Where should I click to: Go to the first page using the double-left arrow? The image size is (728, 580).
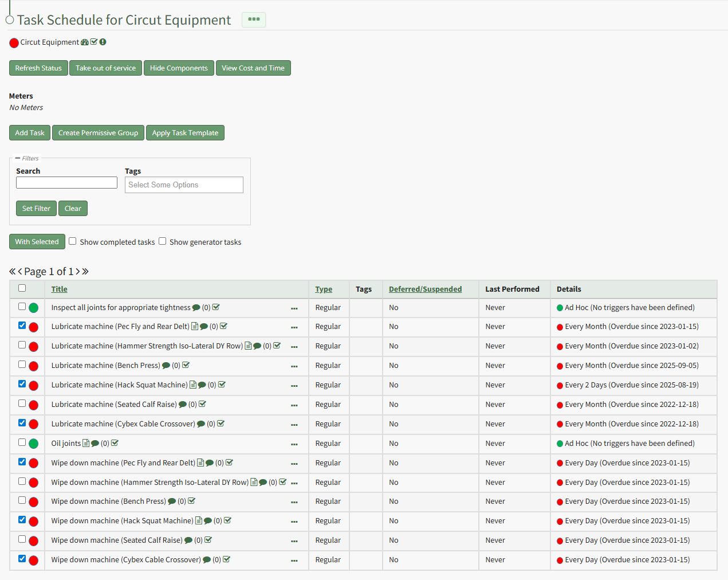pyautogui.click(x=12, y=272)
